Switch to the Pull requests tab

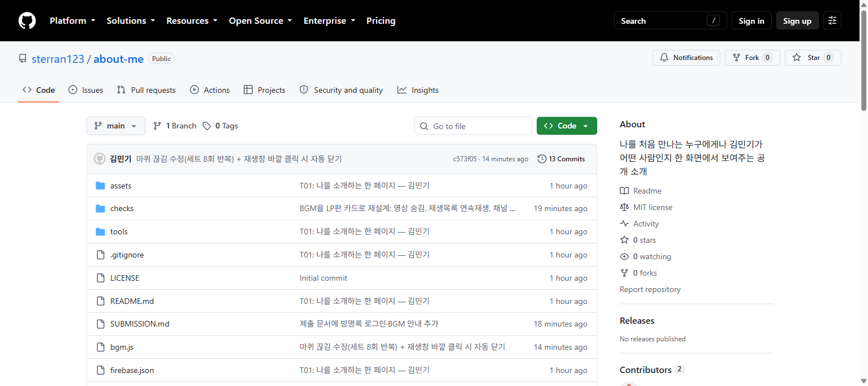pos(146,90)
